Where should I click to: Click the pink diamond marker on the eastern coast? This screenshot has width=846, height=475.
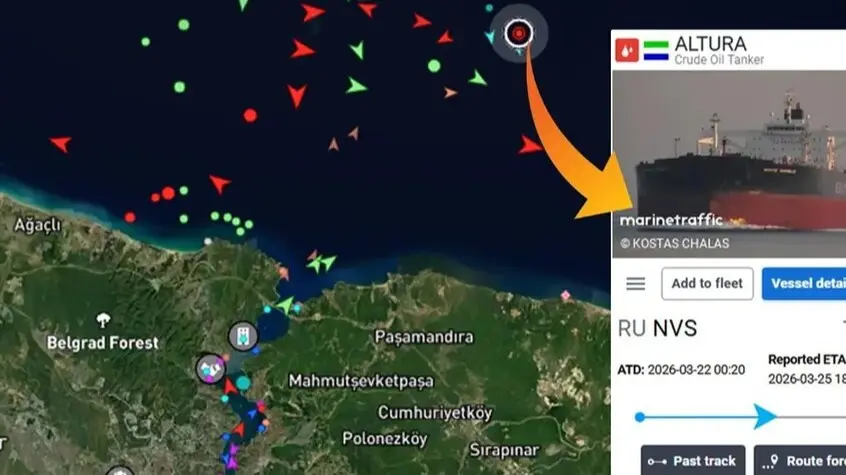565,295
